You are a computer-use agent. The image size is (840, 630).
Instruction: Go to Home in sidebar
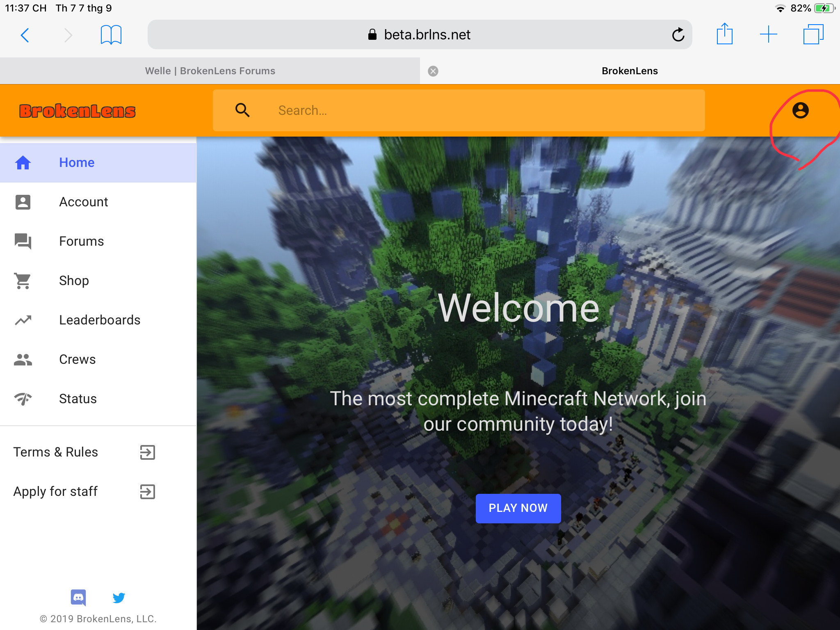pos(98,163)
